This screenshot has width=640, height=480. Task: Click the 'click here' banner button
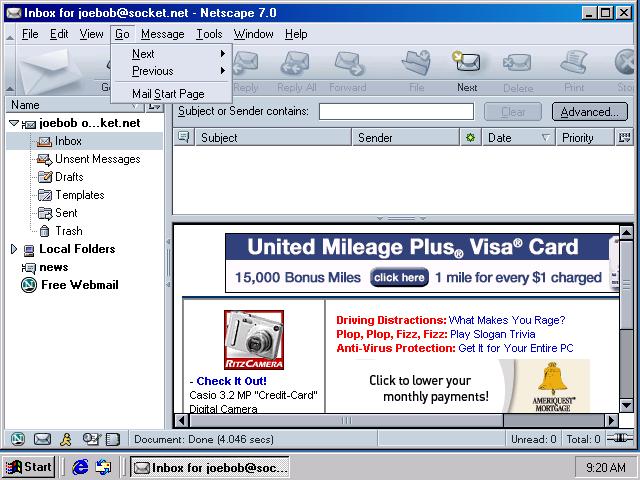point(399,278)
